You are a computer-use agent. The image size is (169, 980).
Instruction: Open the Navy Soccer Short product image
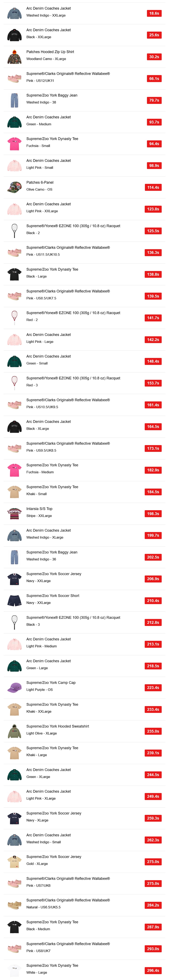point(14,601)
